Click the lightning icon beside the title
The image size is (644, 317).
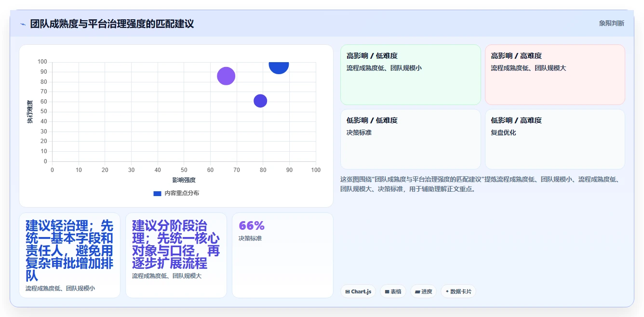23,24
